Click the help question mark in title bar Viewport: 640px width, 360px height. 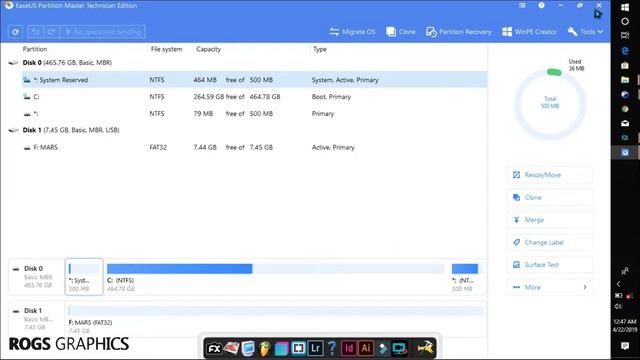[541, 5]
